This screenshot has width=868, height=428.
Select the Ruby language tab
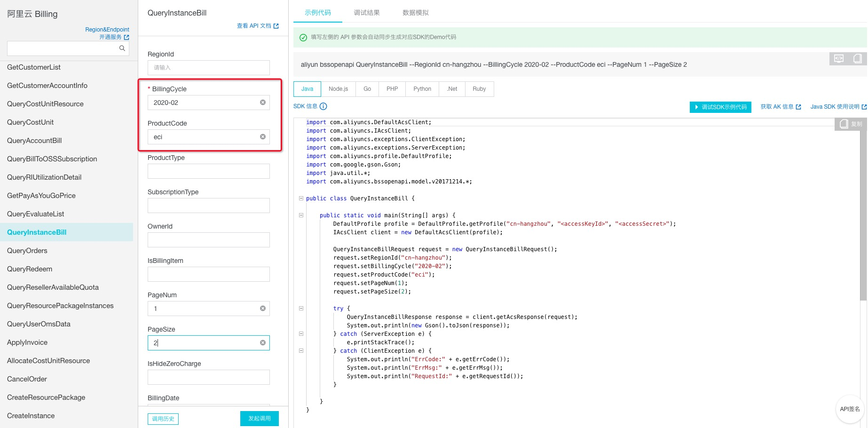(x=480, y=89)
